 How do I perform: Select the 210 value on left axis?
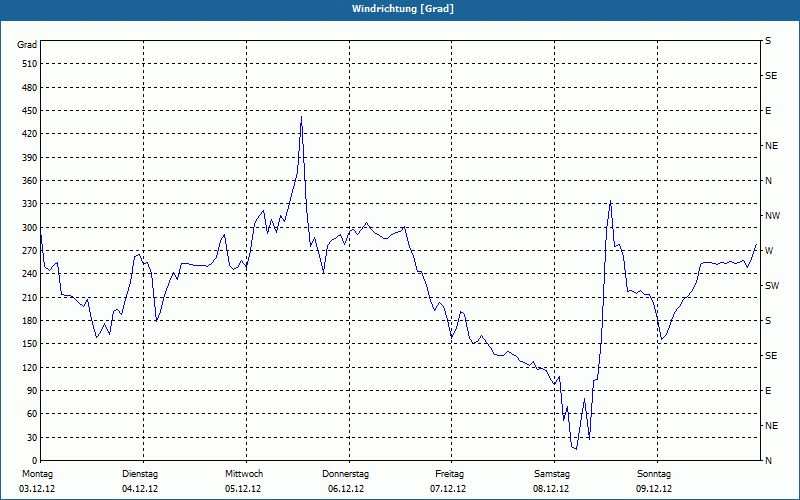(30, 297)
